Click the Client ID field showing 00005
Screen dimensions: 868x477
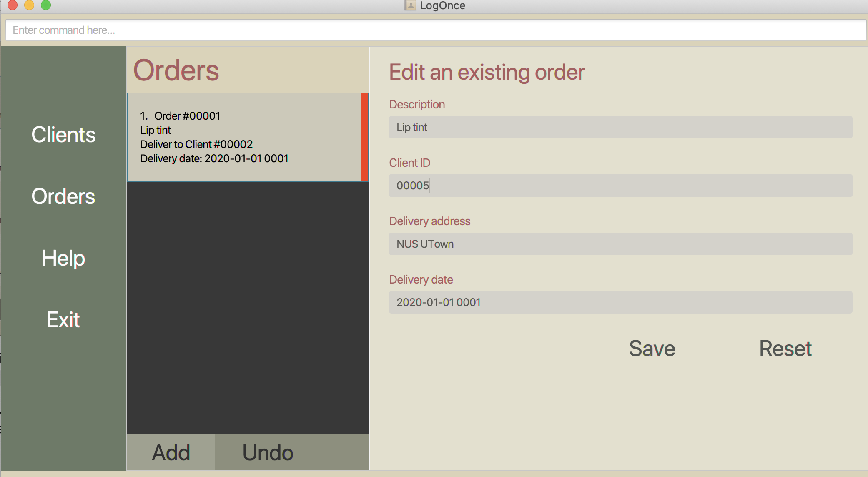[620, 186]
